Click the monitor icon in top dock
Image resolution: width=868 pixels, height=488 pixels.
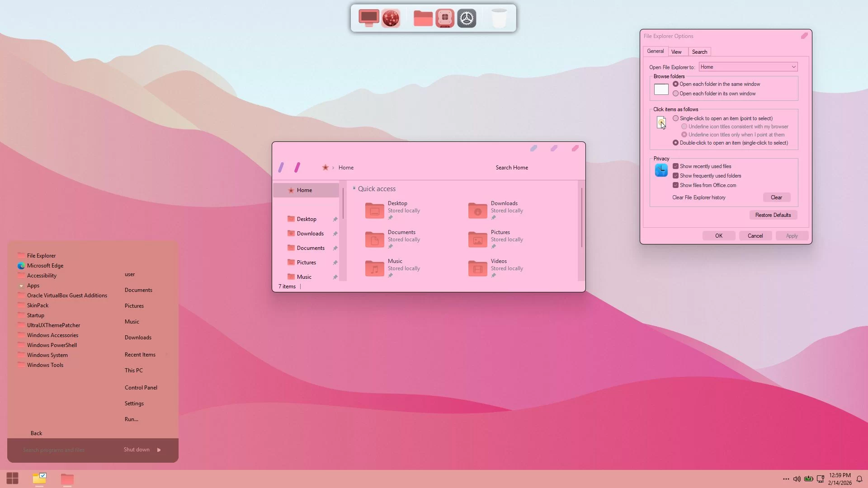pos(368,18)
